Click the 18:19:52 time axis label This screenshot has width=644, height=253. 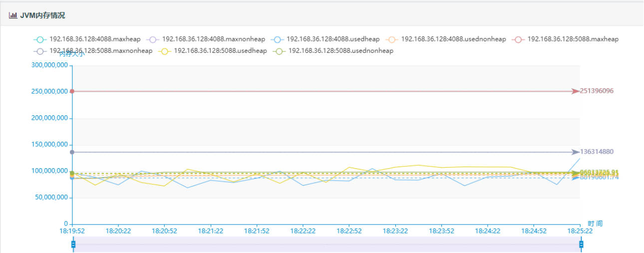[72, 232]
